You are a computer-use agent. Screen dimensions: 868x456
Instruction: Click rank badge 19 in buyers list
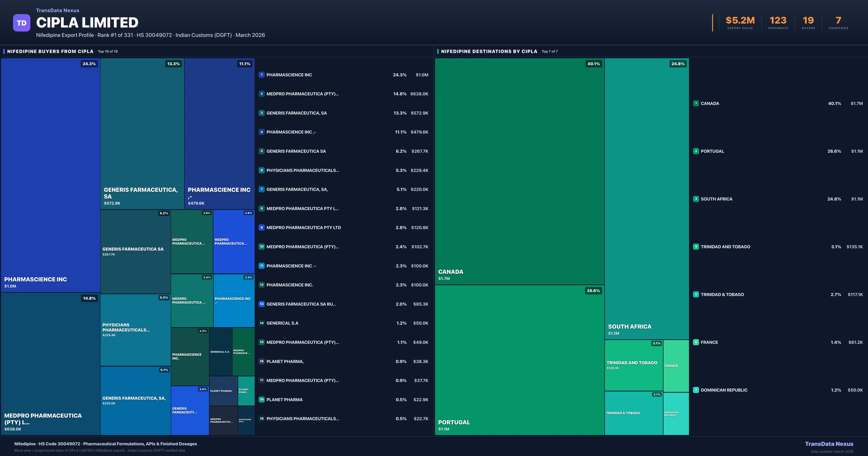[261, 419]
